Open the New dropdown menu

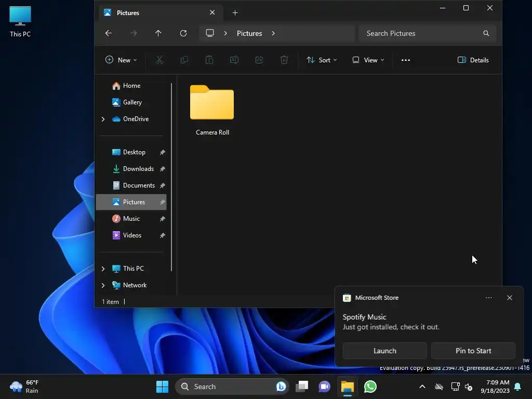[x=121, y=60]
